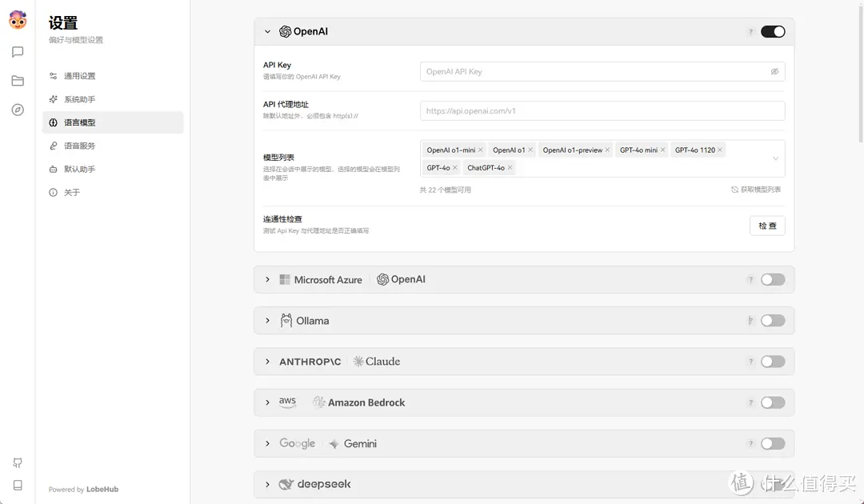
Task: Open the chat sessions icon in the sidebar
Action: pyautogui.click(x=18, y=52)
